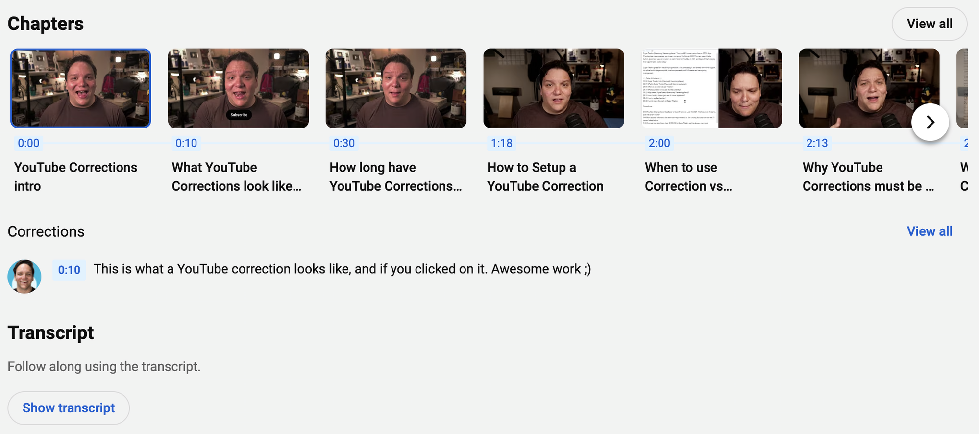Open the What YouTube Corrections look like thumbnail
Viewport: 980px width, 434px height.
tap(239, 88)
